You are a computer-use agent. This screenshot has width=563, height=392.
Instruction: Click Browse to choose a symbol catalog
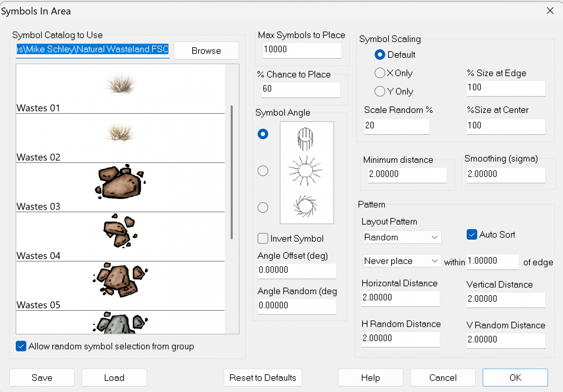tap(206, 51)
